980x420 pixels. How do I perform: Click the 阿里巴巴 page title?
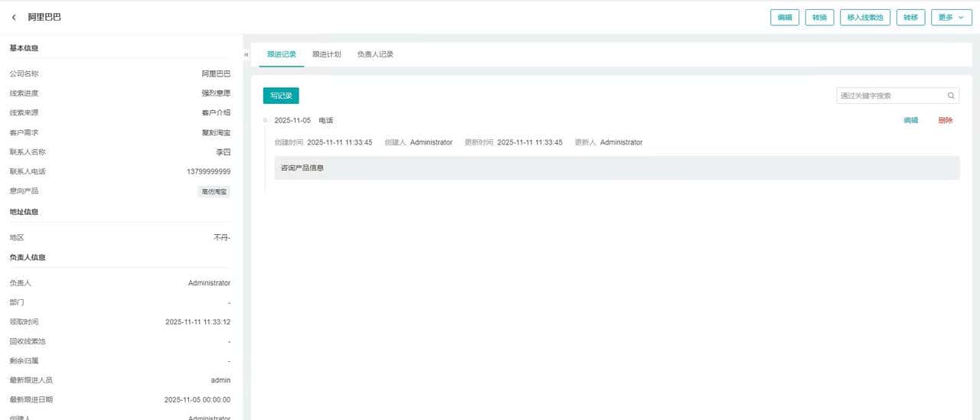(44, 17)
